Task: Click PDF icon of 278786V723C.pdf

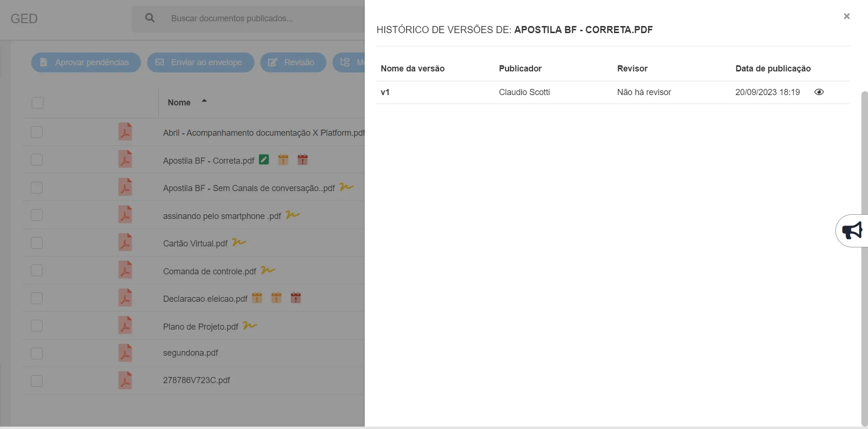Action: [125, 381]
